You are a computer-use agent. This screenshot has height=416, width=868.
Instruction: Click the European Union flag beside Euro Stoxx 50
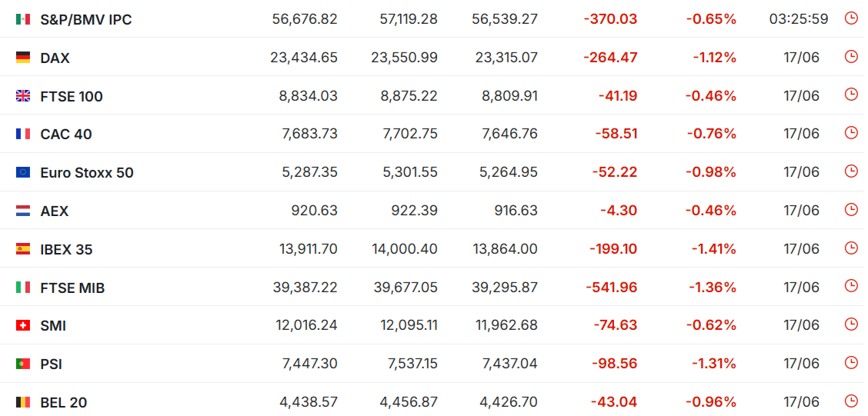tap(22, 172)
